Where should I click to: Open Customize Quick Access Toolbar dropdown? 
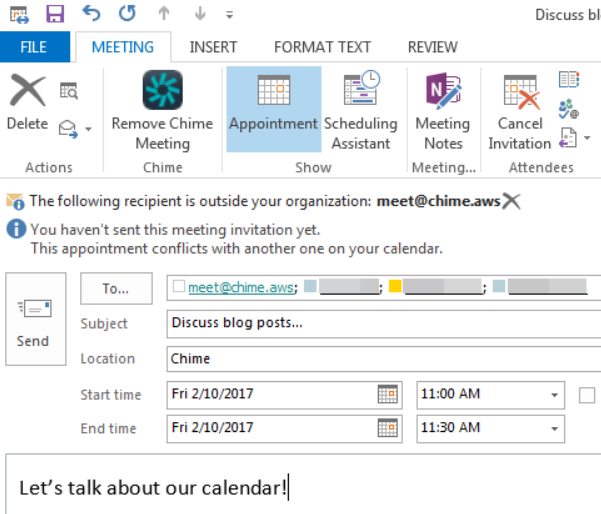point(230,15)
